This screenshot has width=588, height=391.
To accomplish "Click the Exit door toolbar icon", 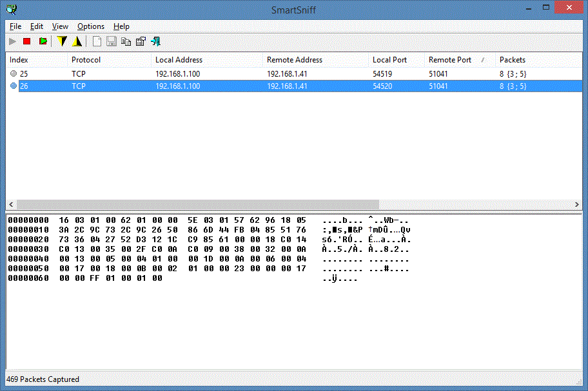I will click(155, 41).
